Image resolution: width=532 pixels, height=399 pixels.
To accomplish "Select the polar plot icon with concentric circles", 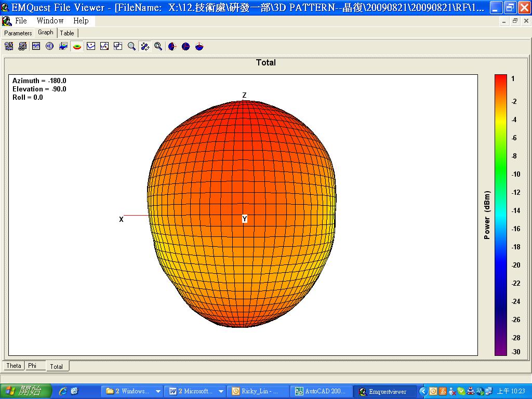I will 50,46.
